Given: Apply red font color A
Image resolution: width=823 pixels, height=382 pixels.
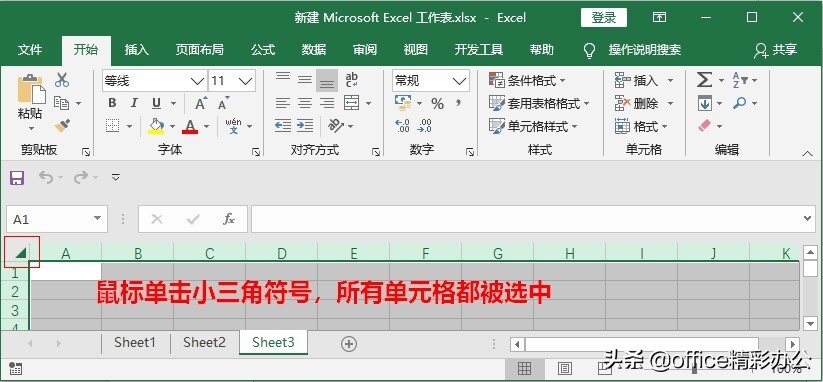Looking at the screenshot, I should pyautogui.click(x=190, y=125).
